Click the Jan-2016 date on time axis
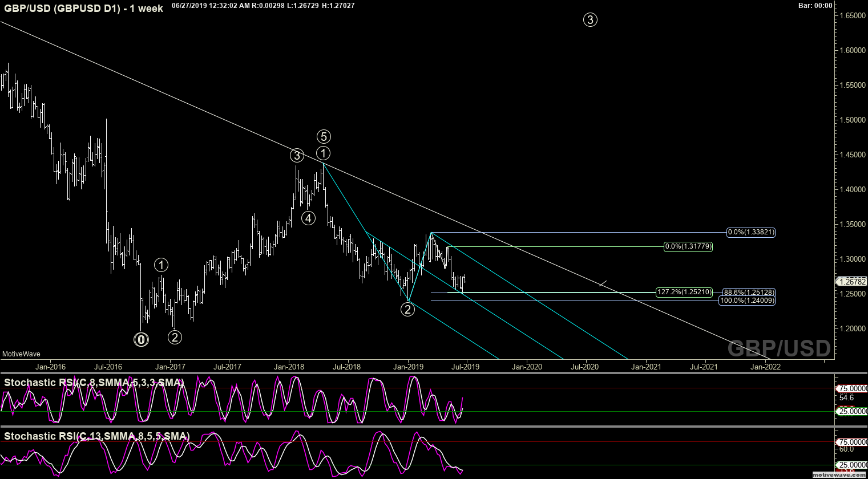 (50, 367)
